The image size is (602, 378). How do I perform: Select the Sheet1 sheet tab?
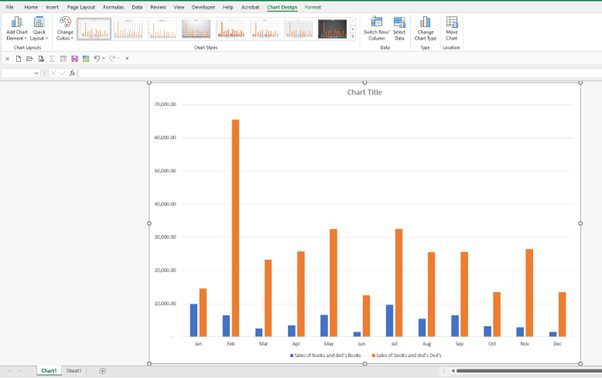click(74, 371)
